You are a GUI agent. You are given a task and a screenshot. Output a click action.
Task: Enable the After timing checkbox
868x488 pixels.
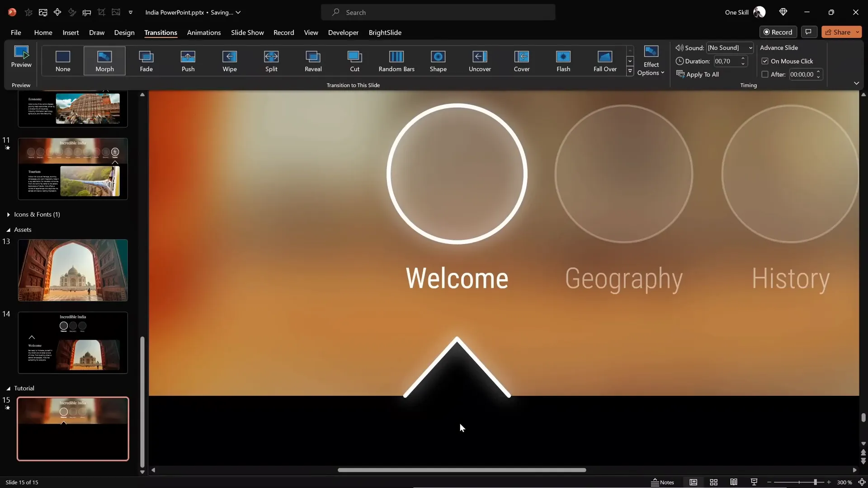tap(765, 75)
